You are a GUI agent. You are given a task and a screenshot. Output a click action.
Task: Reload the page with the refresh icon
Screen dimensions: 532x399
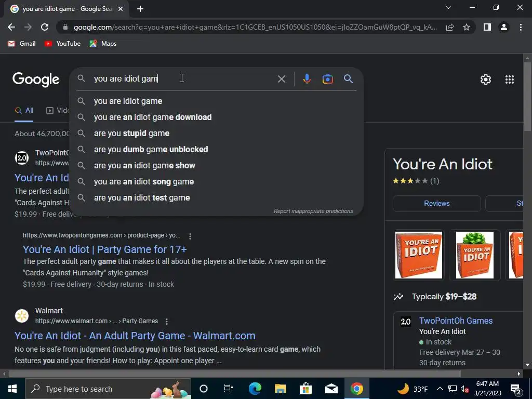pos(45,27)
